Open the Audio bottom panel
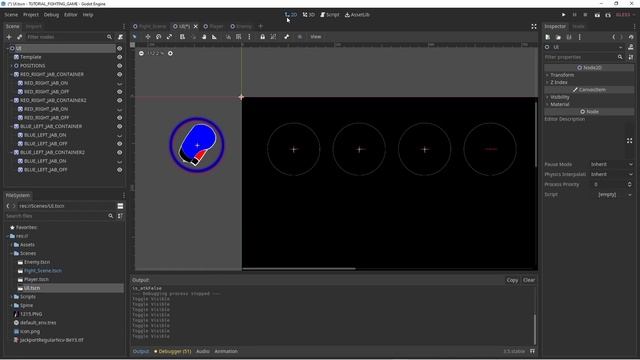The image size is (640, 360). [203, 351]
